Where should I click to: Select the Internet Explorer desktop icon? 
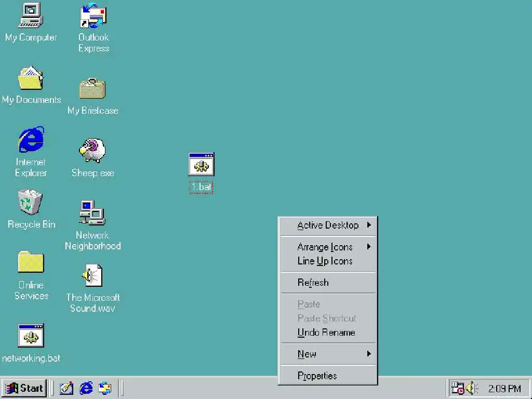[31, 139]
